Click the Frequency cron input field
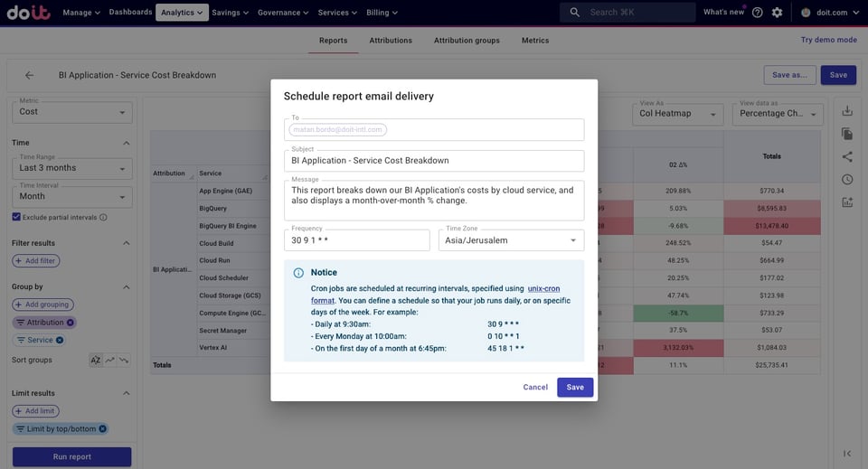The image size is (868, 469). point(356,240)
